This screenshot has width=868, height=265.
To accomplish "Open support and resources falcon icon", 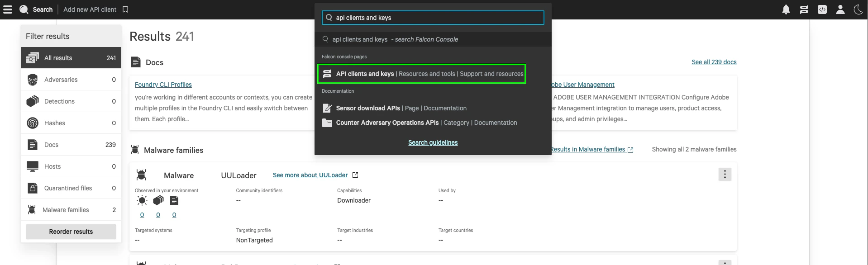I will (x=804, y=9).
